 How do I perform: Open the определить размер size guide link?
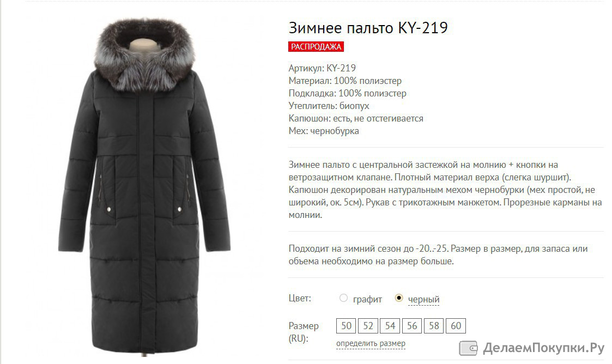[x=371, y=344]
